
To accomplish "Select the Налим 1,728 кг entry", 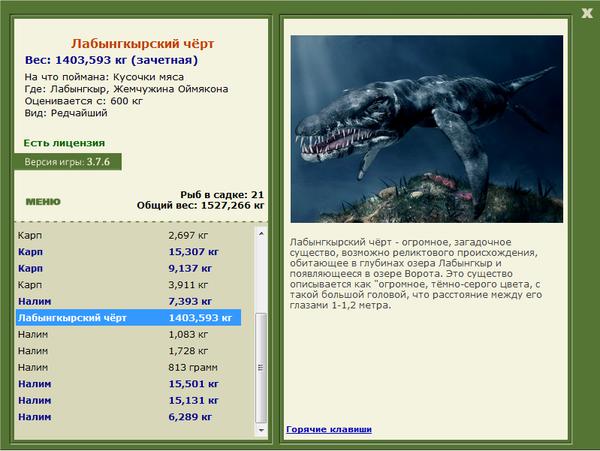I will pyautogui.click(x=129, y=351).
